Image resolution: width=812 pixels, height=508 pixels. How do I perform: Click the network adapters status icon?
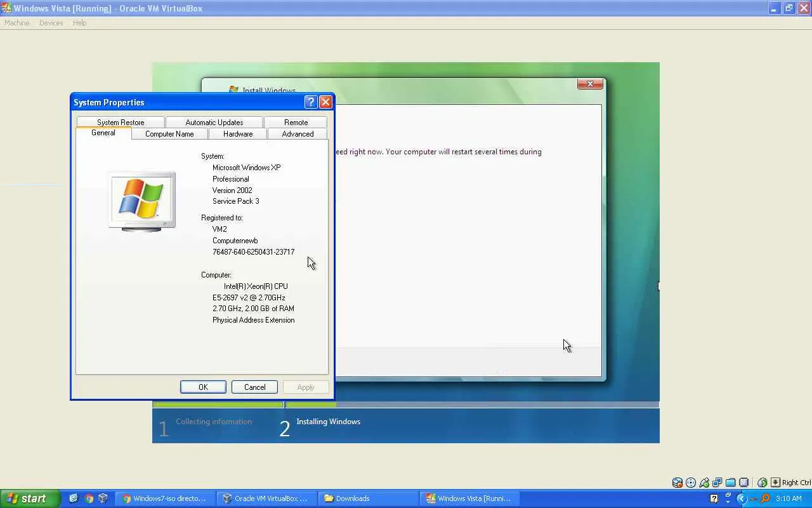click(x=717, y=483)
